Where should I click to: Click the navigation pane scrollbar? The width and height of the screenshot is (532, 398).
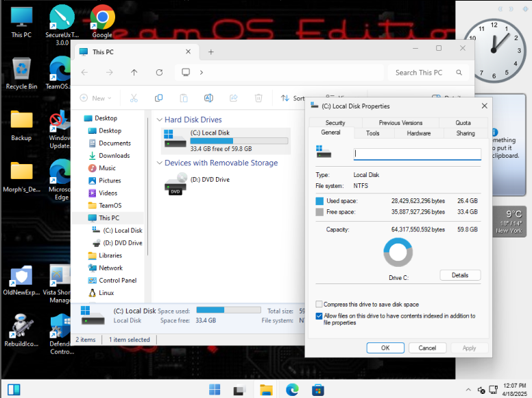pyautogui.click(x=148, y=187)
